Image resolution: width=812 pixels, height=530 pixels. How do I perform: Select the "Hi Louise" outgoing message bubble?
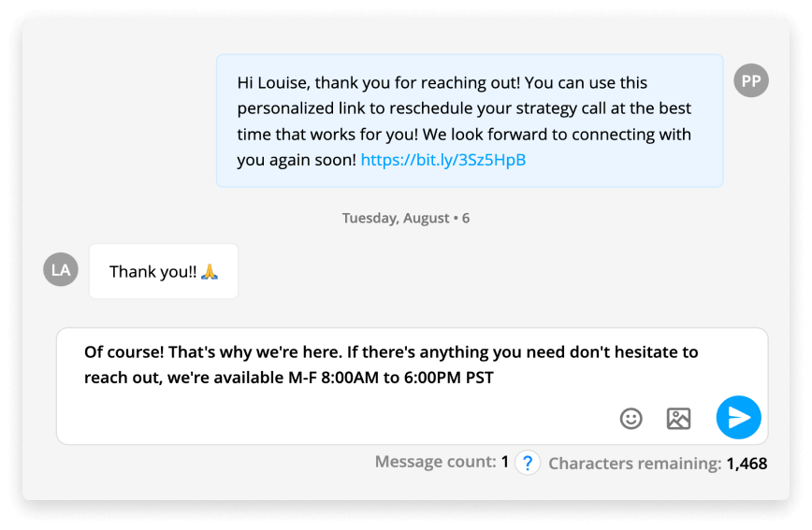tap(469, 121)
